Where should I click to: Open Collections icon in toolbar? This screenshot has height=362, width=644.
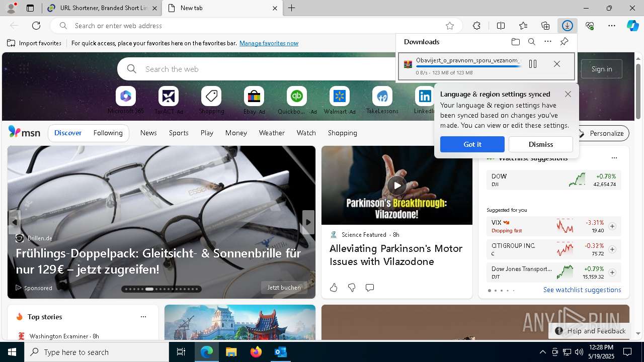[x=545, y=26]
